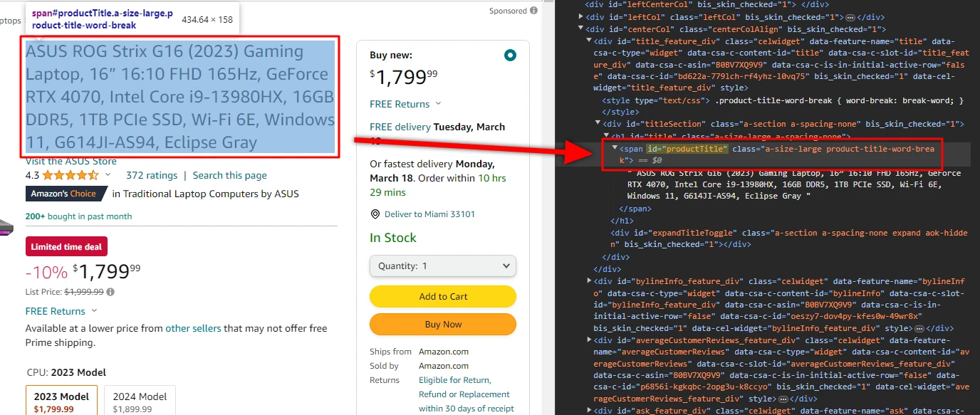
Task: Click the teal circle icon beside Buy new
Action: click(510, 55)
